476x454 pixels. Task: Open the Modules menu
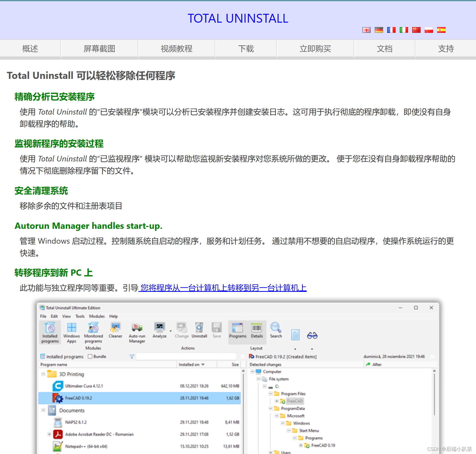(97, 316)
